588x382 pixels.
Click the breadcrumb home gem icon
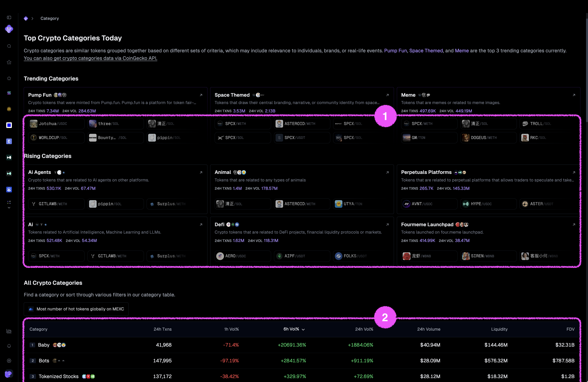[26, 18]
